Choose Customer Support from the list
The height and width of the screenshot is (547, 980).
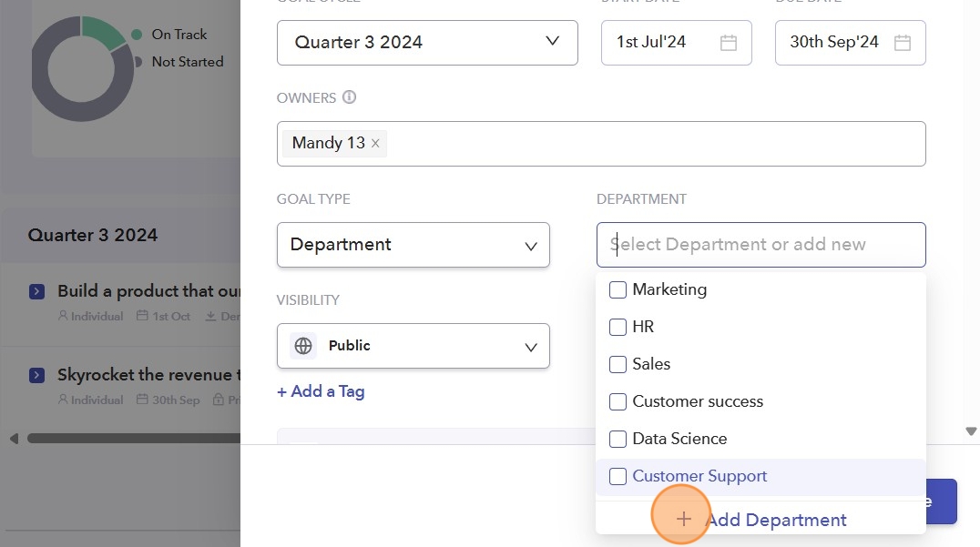(699, 476)
